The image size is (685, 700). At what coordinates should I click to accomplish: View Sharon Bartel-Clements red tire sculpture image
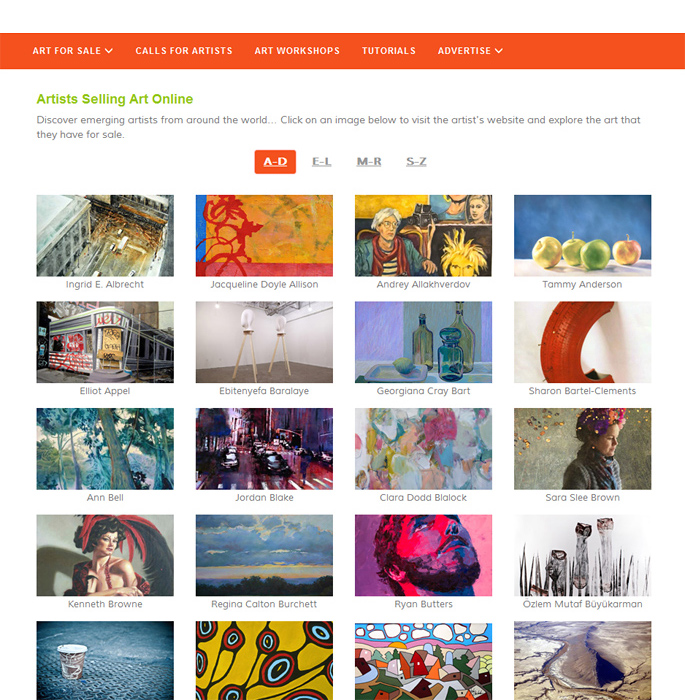pos(582,342)
